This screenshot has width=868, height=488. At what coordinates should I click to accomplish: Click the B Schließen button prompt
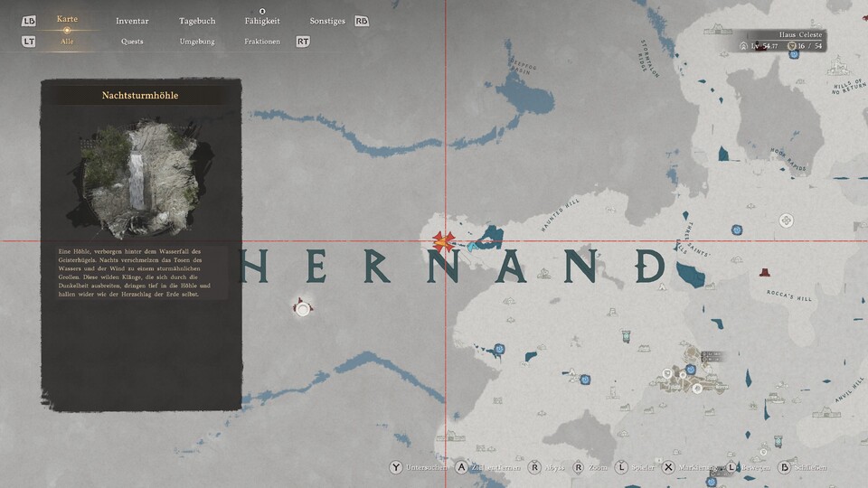click(x=783, y=467)
